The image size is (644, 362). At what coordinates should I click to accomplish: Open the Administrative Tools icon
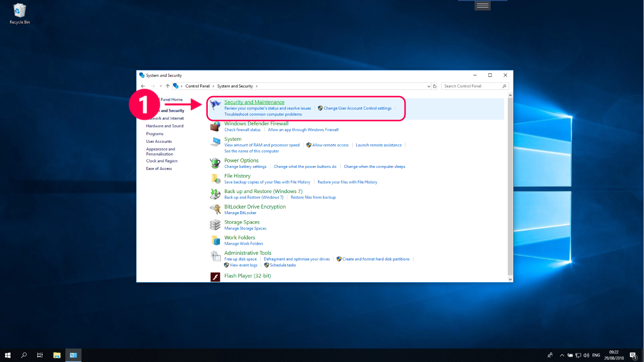tap(215, 256)
